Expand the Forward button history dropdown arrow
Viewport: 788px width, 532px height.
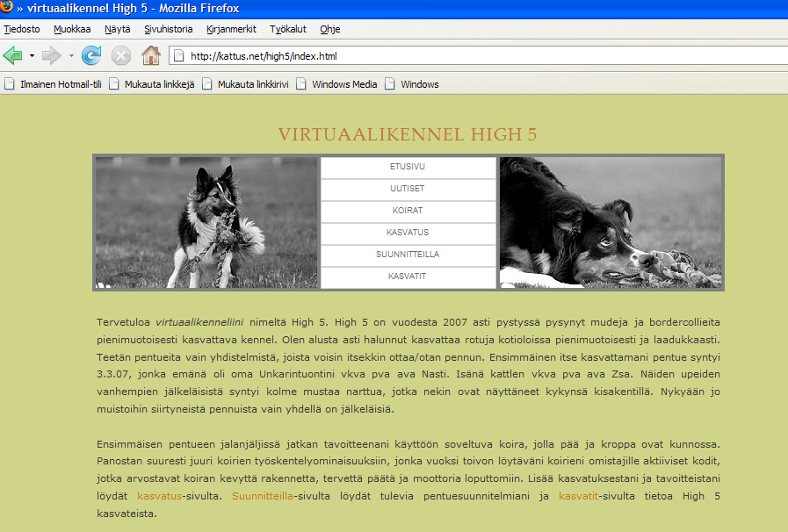(x=70, y=56)
